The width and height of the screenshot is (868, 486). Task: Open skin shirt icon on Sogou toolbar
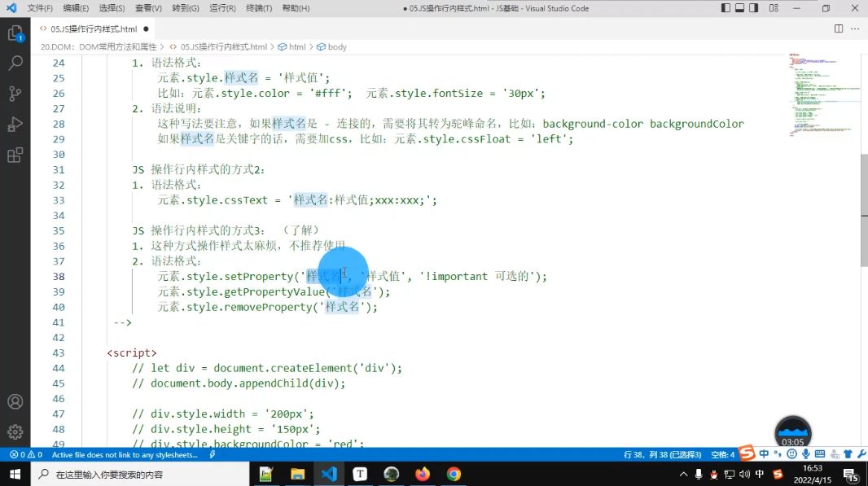[848, 454]
